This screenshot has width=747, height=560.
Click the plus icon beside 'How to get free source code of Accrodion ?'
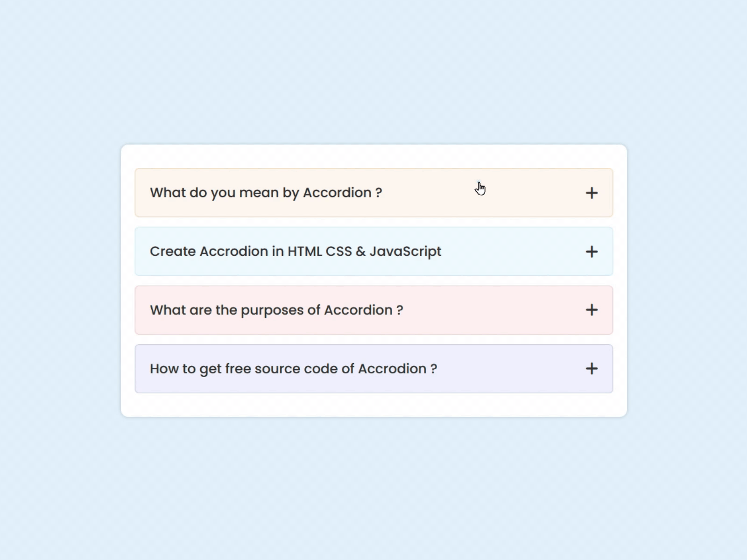coord(592,368)
